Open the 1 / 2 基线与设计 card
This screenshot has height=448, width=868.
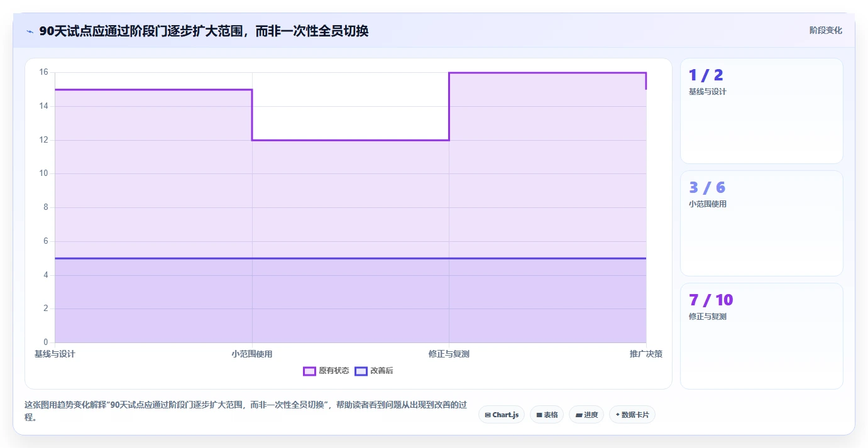[x=762, y=111]
